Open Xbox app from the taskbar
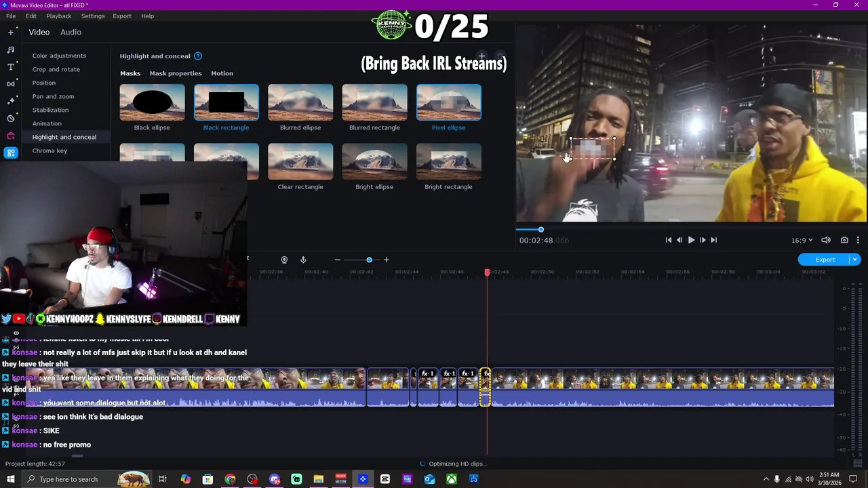This screenshot has width=868, height=488. click(x=452, y=479)
